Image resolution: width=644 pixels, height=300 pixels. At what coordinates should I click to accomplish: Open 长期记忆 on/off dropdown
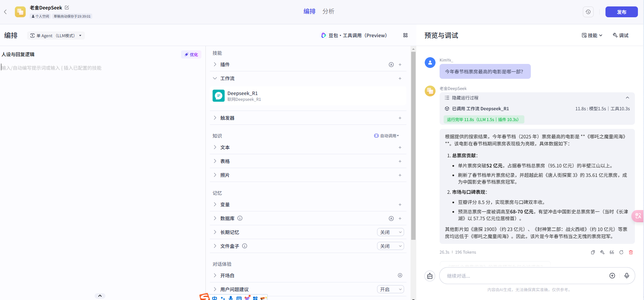pos(391,232)
